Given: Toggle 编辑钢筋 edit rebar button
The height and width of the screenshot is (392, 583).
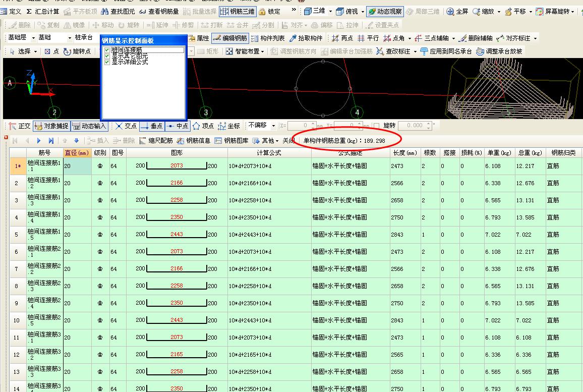Looking at the screenshot, I should pyautogui.click(x=230, y=38).
